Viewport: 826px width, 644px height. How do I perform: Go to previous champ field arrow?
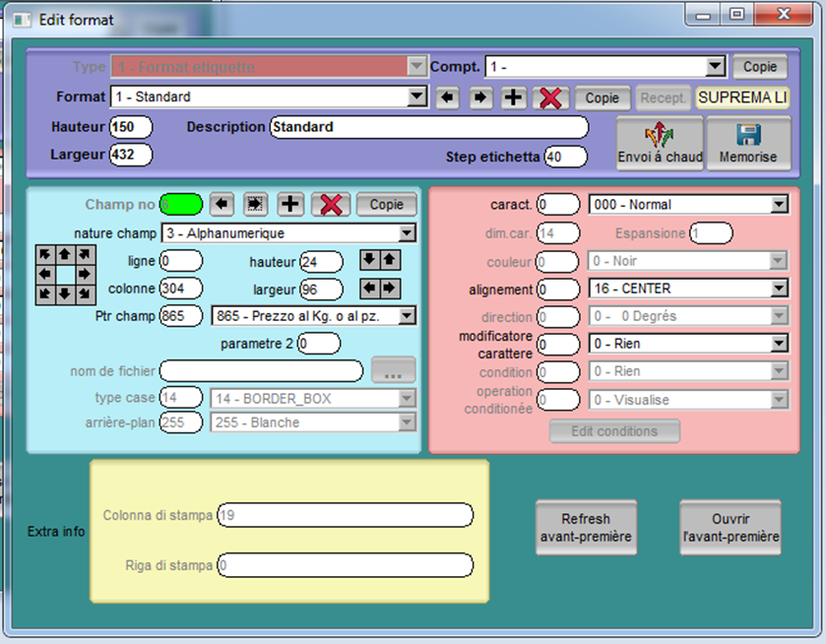222,204
